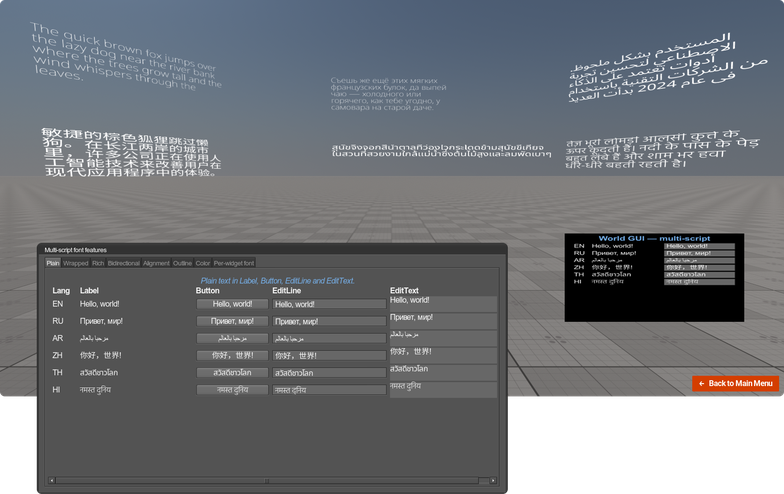Image resolution: width=784 pixels, height=494 pixels.
Task: Click the 'Hello, world!' button in the EN row
Action: pyautogui.click(x=232, y=304)
